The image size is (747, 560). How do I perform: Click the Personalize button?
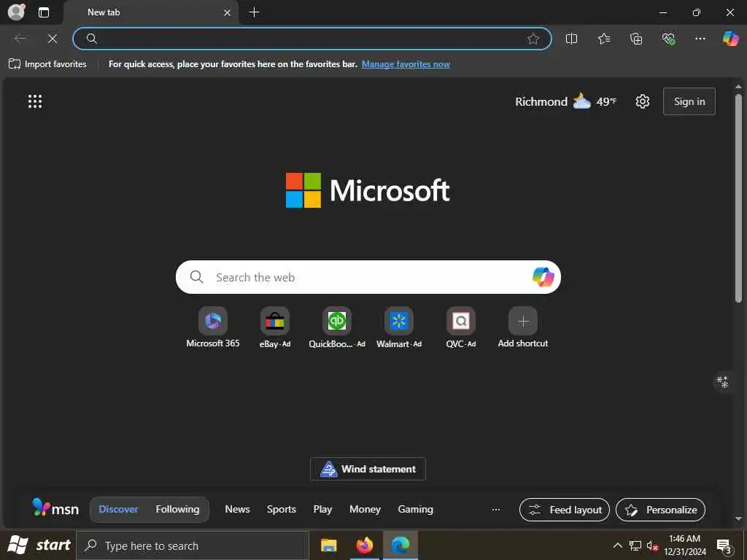[660, 510]
